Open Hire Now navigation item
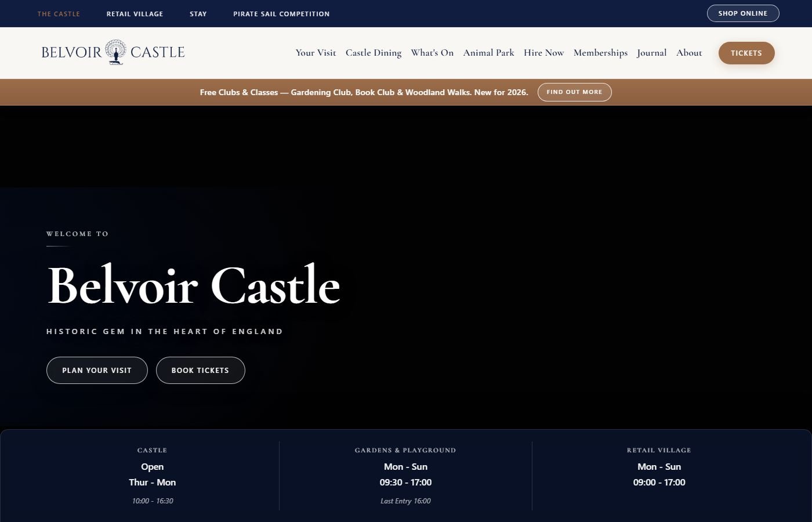The height and width of the screenshot is (522, 812). point(543,53)
